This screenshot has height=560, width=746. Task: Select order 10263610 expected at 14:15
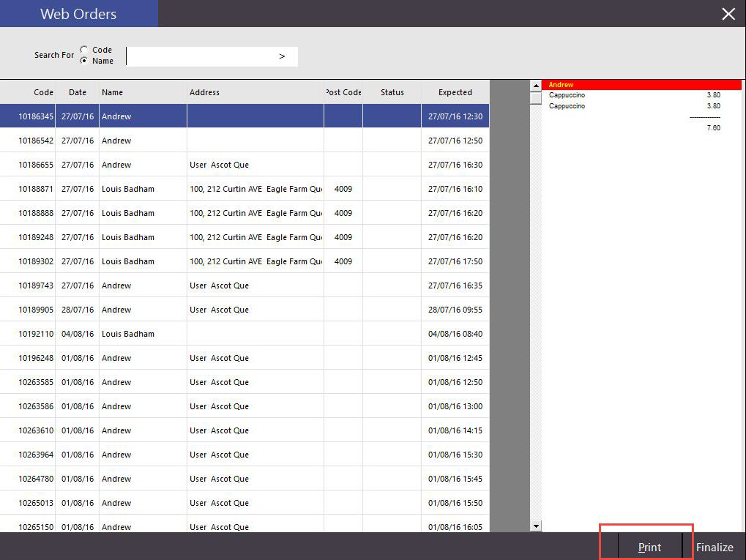(x=36, y=430)
